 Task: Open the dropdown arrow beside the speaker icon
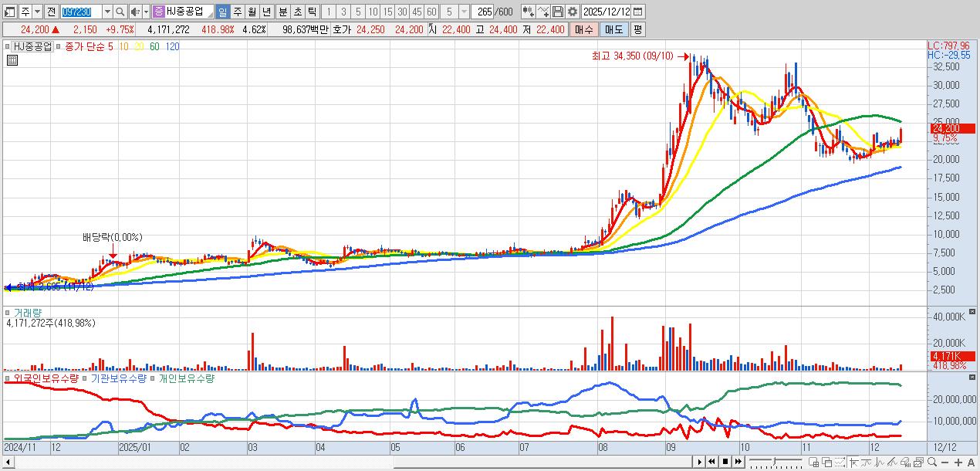click(x=146, y=12)
